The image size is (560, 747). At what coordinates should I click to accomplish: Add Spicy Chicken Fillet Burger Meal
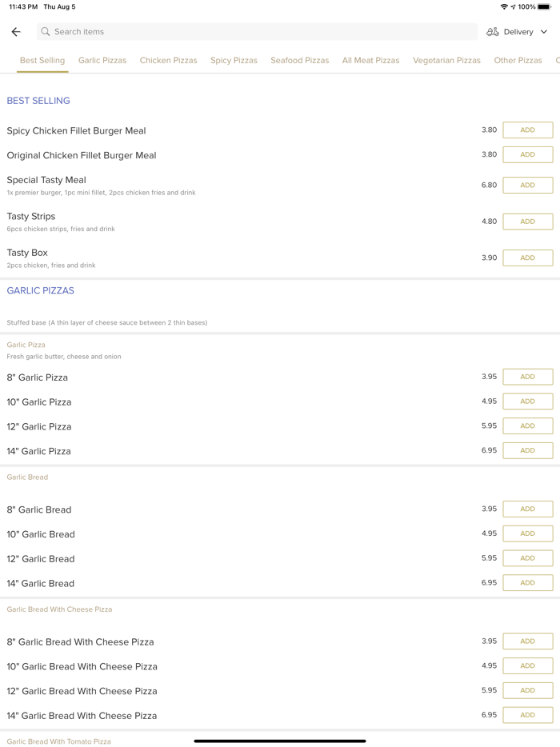tap(527, 130)
